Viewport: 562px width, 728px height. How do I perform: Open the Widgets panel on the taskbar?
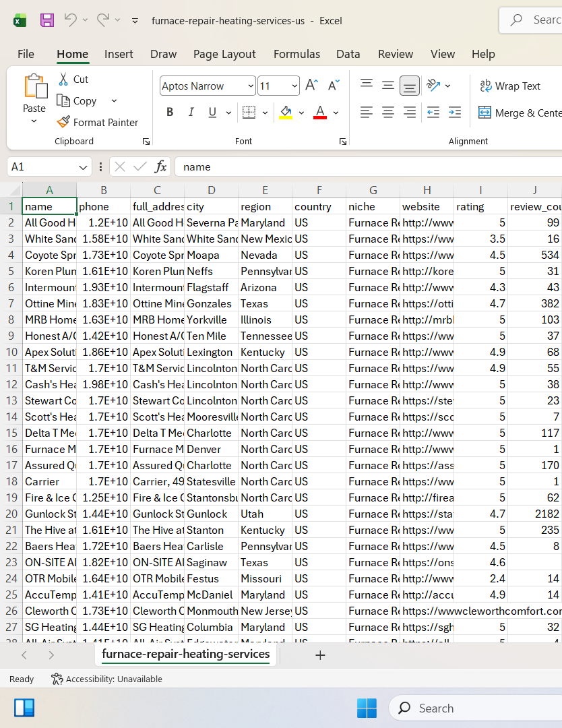(x=24, y=708)
